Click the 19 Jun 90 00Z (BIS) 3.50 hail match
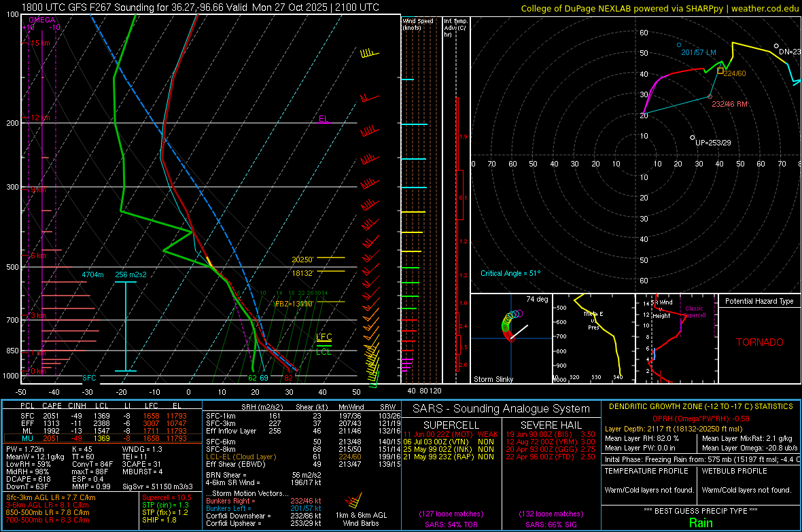 551,434
